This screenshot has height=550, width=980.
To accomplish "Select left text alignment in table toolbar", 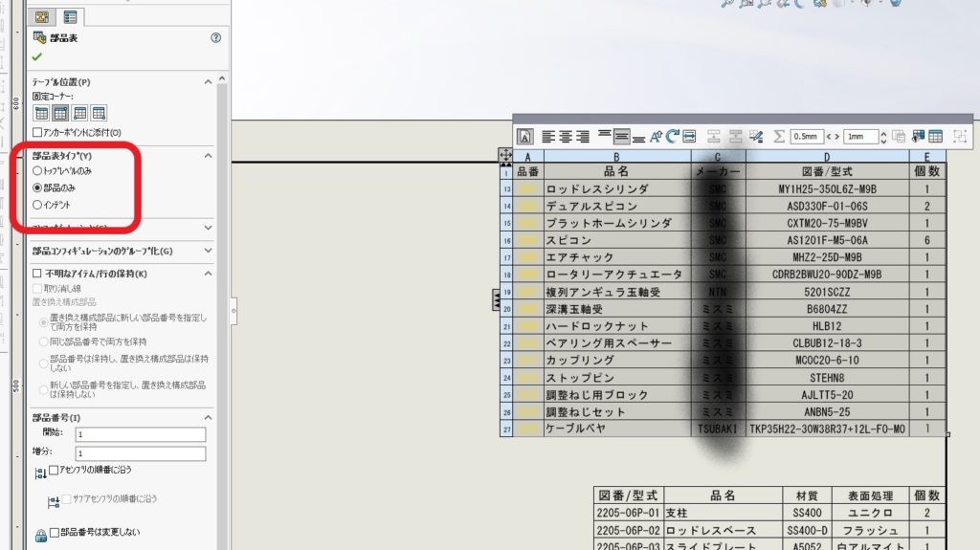I will point(548,137).
